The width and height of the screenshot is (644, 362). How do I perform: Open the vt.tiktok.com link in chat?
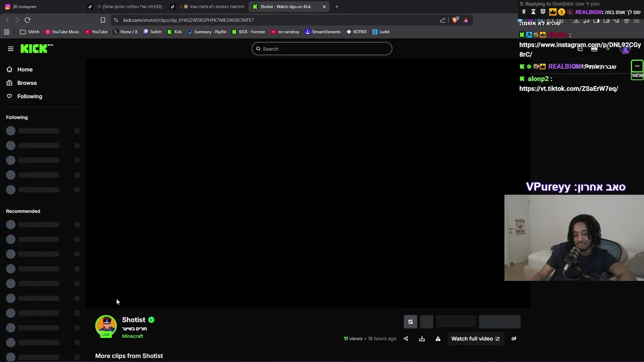tap(569, 88)
